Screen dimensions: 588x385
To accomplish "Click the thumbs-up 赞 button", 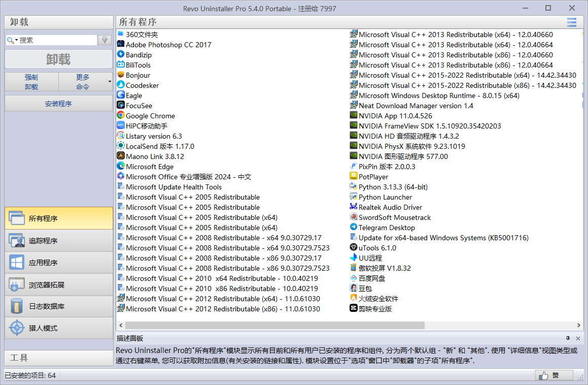I will (x=554, y=375).
